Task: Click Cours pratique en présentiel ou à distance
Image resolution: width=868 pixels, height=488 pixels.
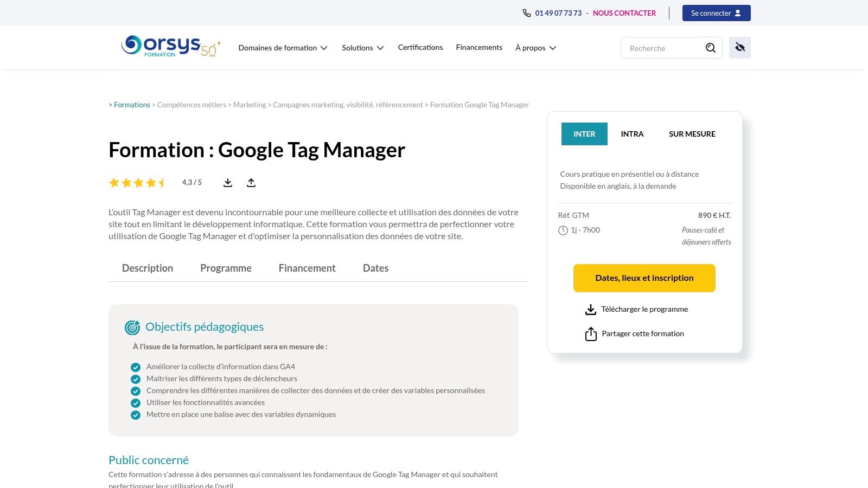Action: 629,174
